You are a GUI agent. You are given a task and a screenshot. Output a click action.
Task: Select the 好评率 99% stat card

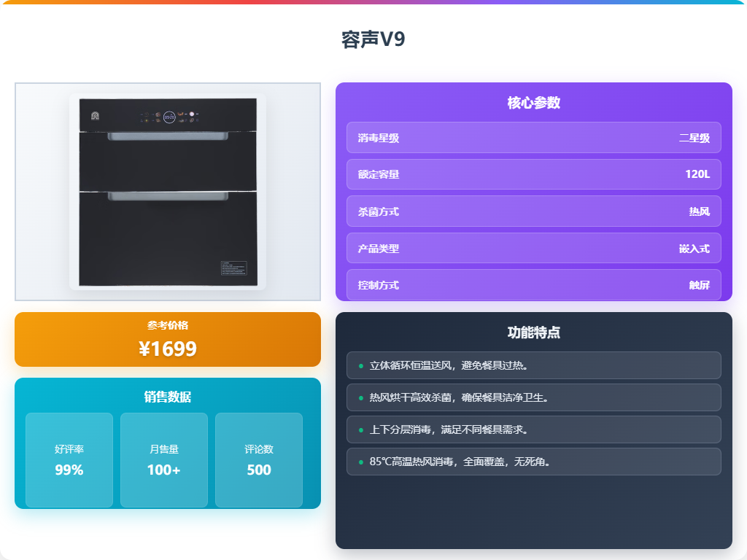click(69, 460)
